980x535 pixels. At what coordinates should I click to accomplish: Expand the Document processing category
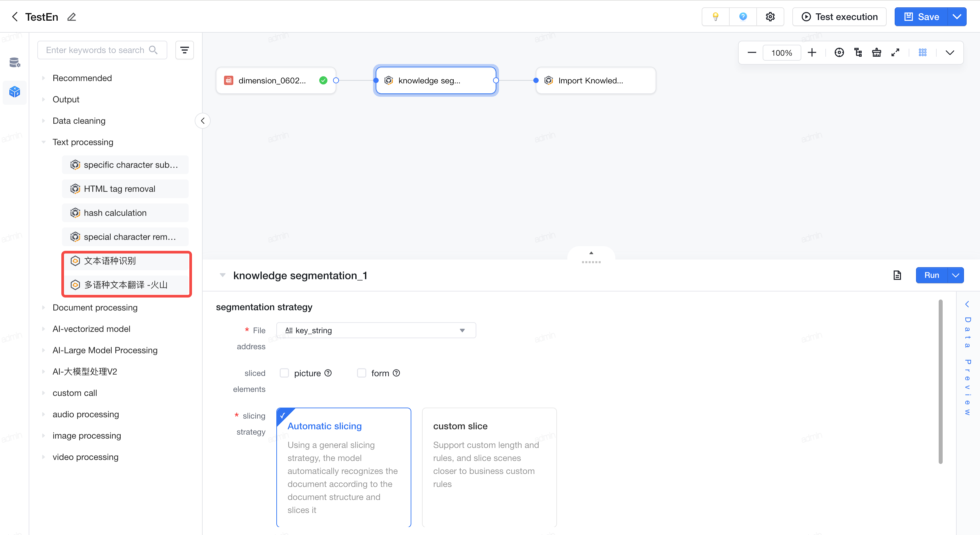43,307
